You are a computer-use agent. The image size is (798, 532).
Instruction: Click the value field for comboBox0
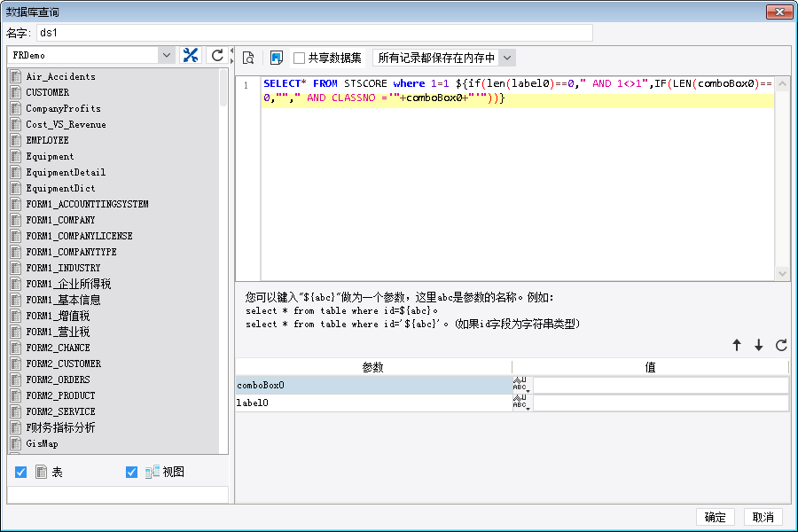(661, 385)
